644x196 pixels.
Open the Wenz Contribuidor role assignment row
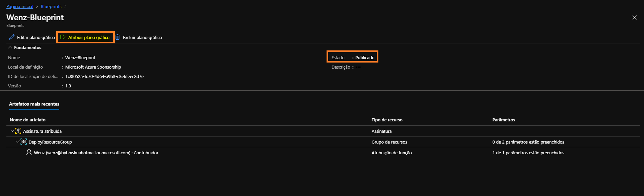(x=323, y=153)
